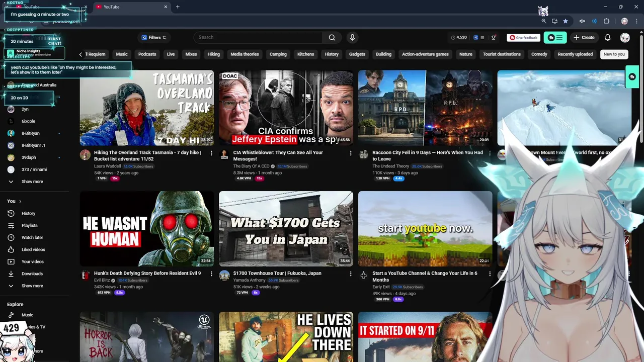Open options for $1700 Townhouse Tour video
Viewport: 644px width, 362px height.
[351, 274]
